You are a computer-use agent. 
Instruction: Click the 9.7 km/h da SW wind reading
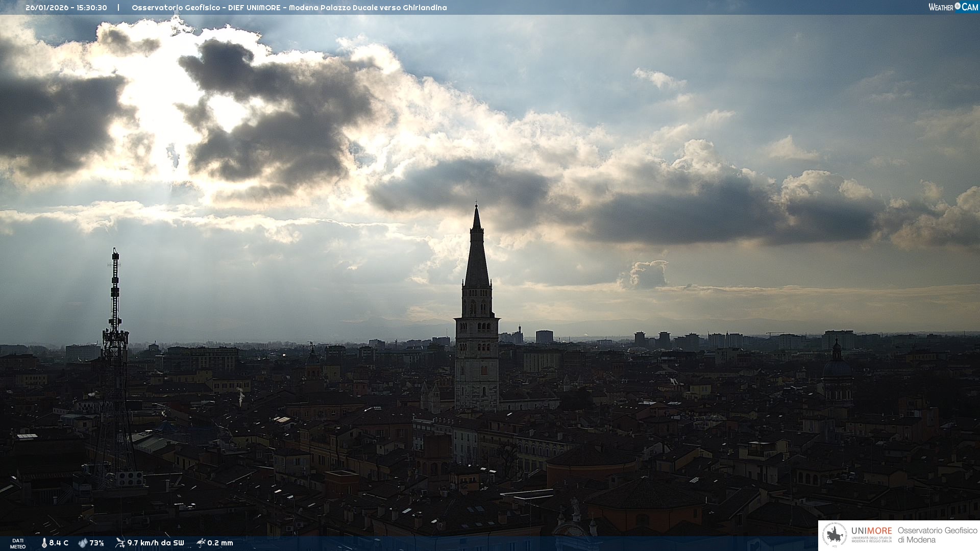coord(156,543)
